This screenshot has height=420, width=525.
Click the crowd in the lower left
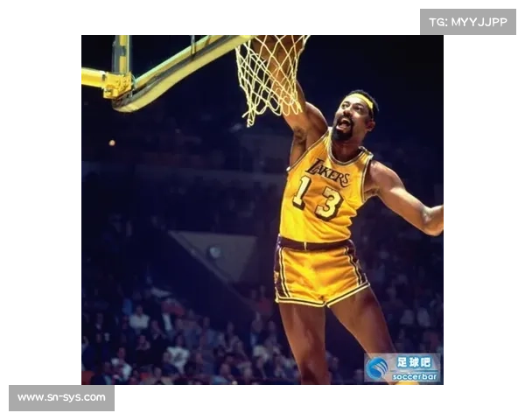[131, 341]
